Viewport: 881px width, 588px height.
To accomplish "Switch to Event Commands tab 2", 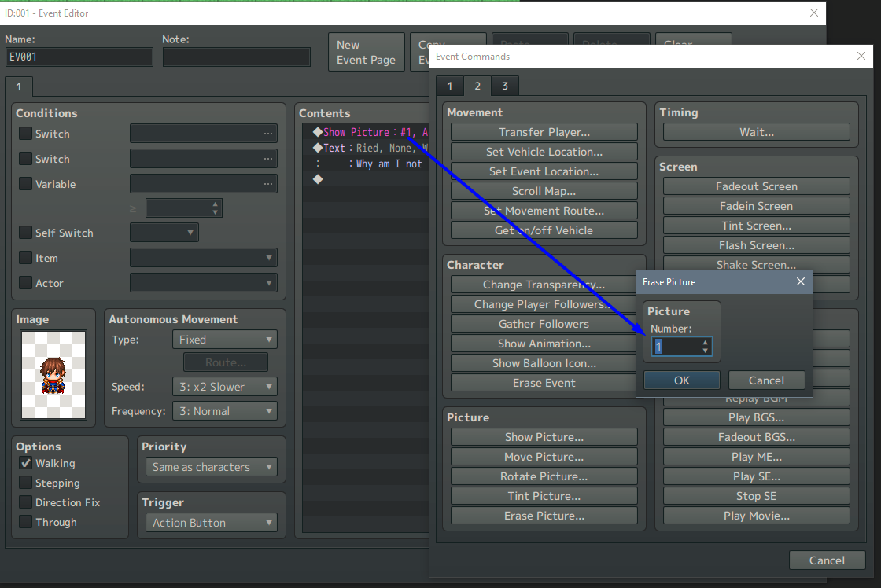I will coord(477,86).
